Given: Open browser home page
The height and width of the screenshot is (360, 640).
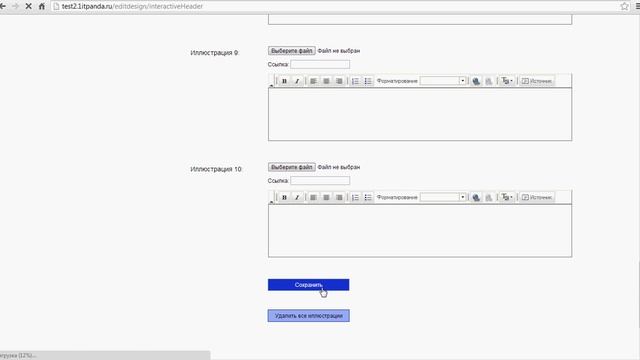Looking at the screenshot, I should [x=42, y=6].
